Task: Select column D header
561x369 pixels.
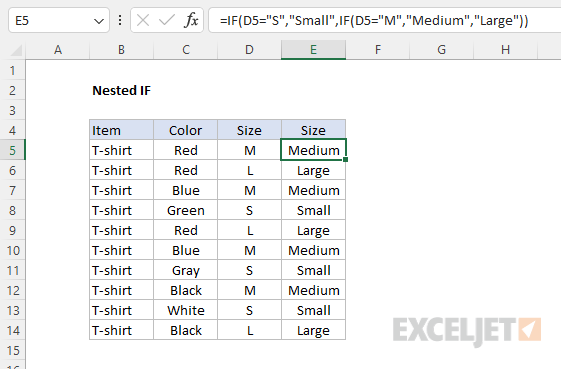Action: click(249, 50)
